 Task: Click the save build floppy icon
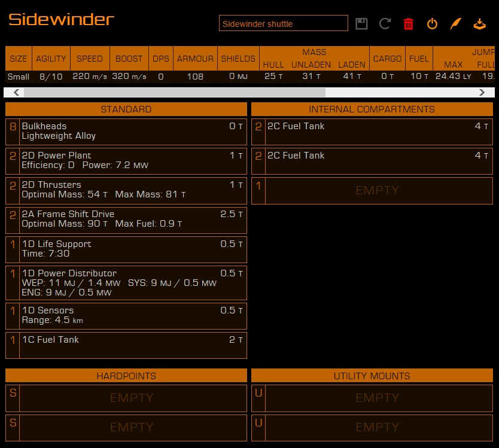pos(361,24)
